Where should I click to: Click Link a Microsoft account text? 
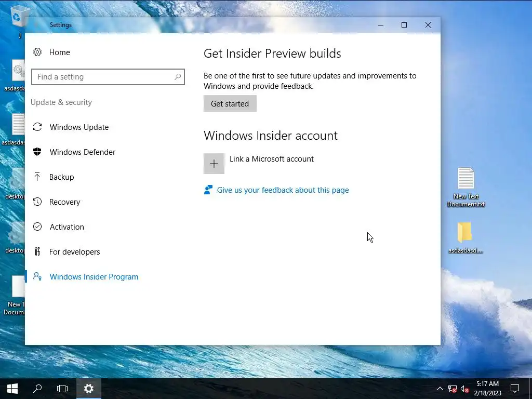[271, 159]
